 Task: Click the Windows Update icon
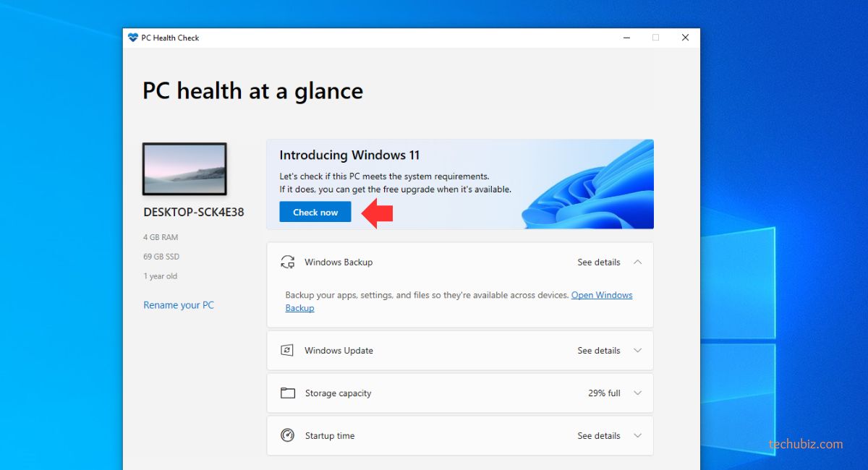287,351
